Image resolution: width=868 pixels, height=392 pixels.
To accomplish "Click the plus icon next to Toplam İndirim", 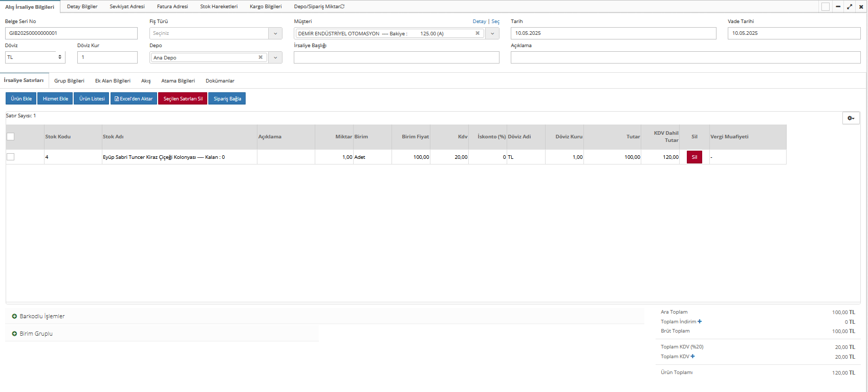I will click(700, 322).
